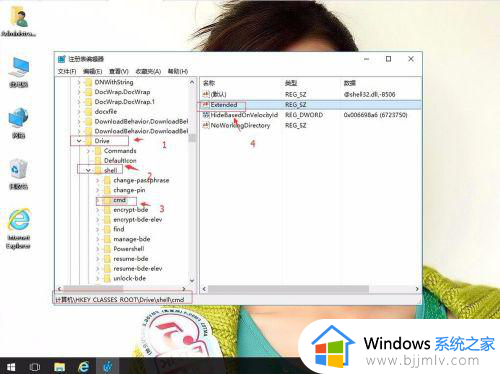This screenshot has width=500, height=374.
Task: Click the values pane scroll-left arrow
Action: tap(204, 289)
